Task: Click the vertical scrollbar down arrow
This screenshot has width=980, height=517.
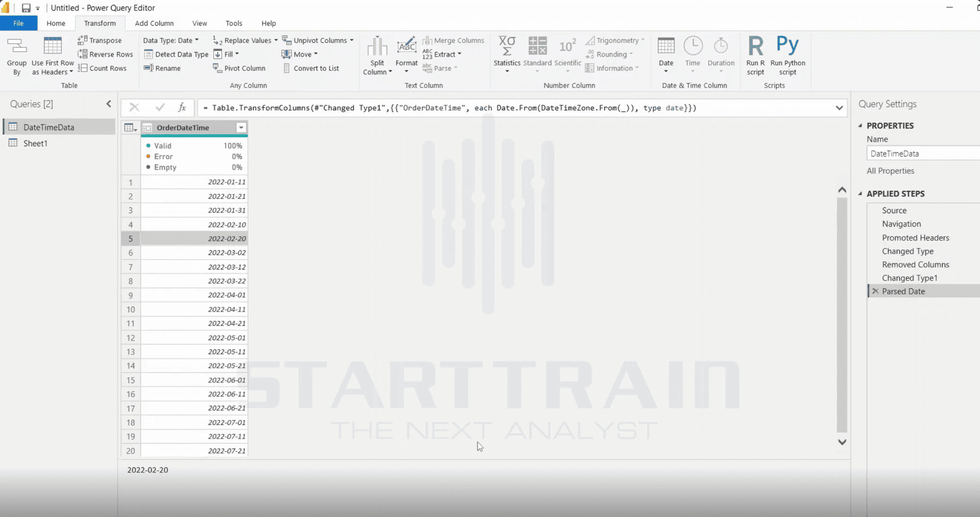Action: point(842,442)
